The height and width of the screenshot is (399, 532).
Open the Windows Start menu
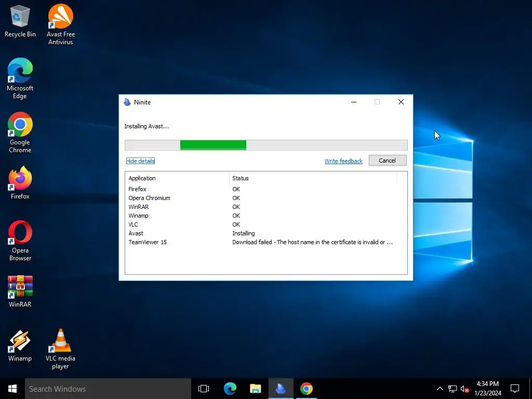12,389
